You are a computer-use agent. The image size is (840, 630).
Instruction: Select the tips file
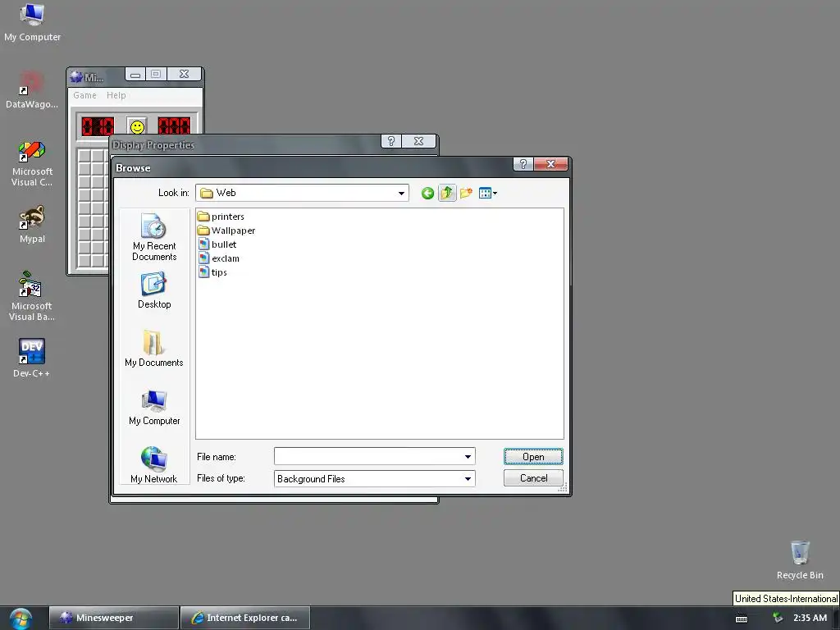tap(212, 272)
